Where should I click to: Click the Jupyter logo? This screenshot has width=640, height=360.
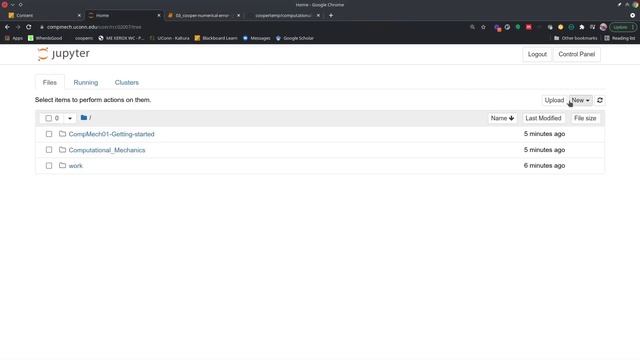(x=63, y=54)
